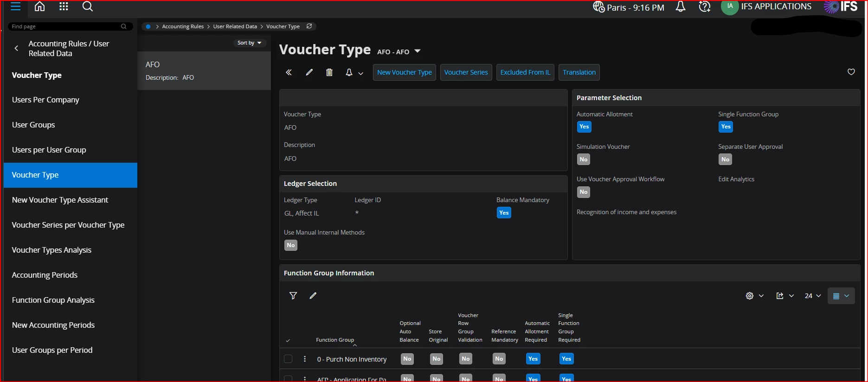The image size is (868, 382).
Task: Toggle Simulation Voucher No badge
Action: pos(584,159)
